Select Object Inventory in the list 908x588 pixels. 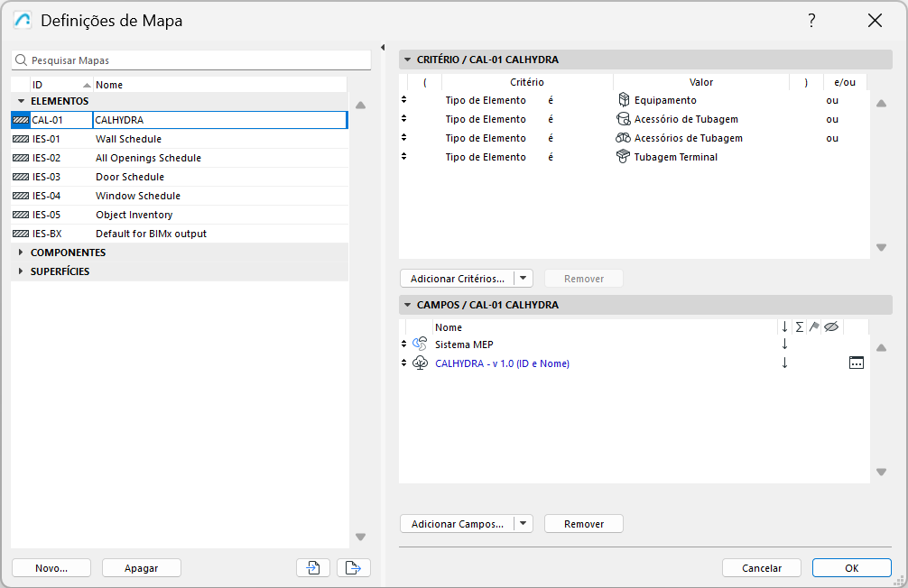pyautogui.click(x=134, y=215)
